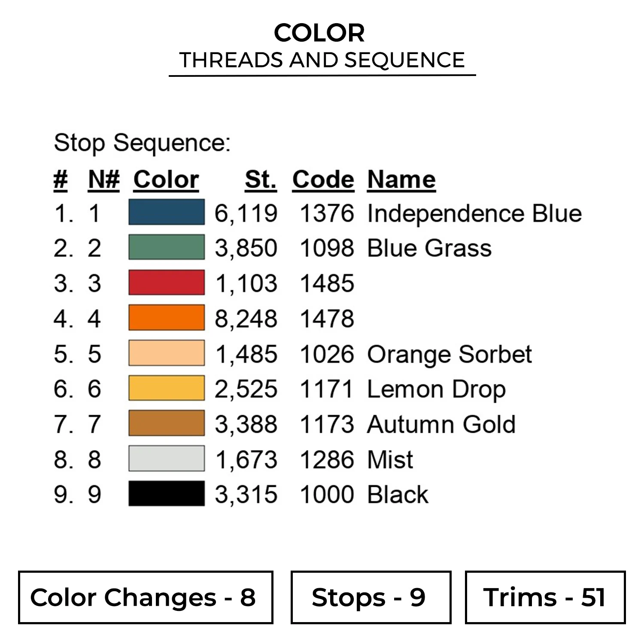Click the Lemon Drop yellow swatch
The height and width of the screenshot is (644, 644).
[x=167, y=388]
